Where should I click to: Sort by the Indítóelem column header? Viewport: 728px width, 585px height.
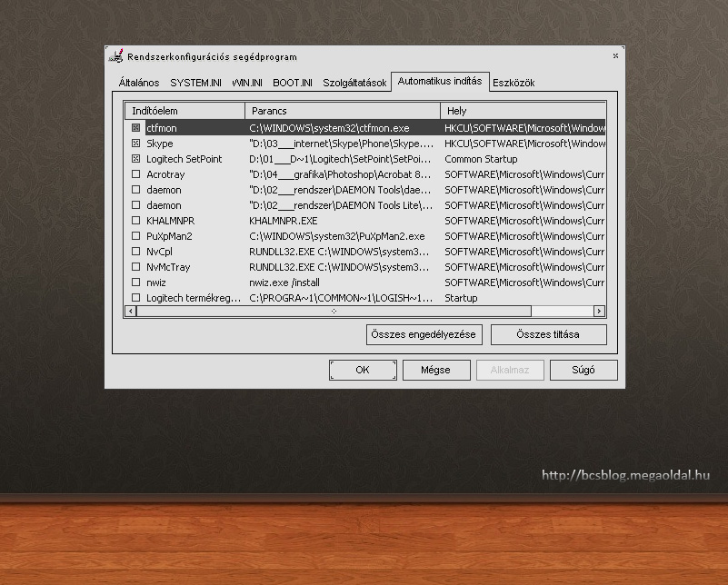click(x=185, y=111)
